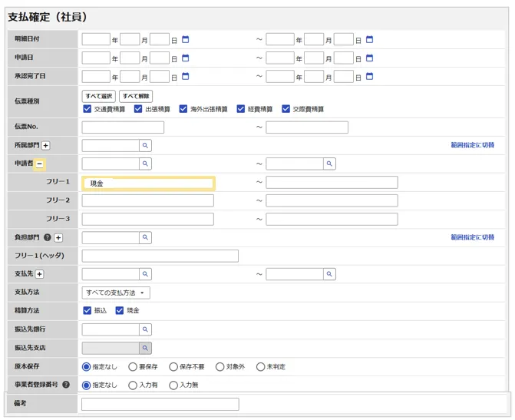Open calendar for 申請日 end date
The width and height of the screenshot is (515, 420).
click(x=369, y=58)
